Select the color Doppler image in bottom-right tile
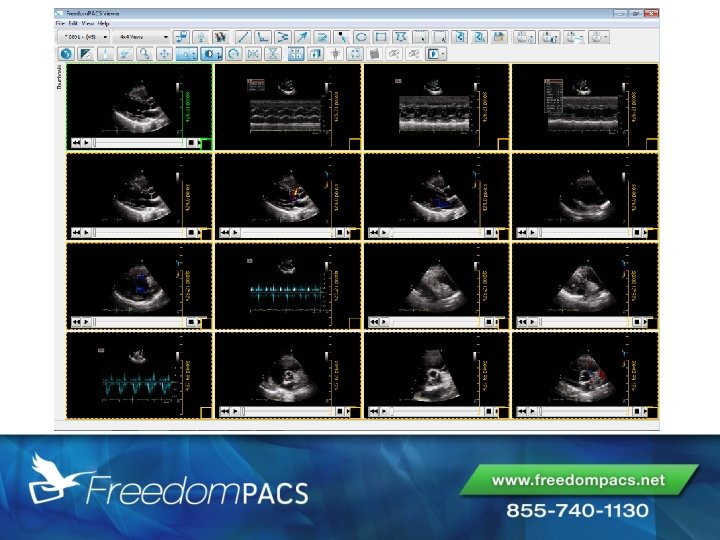The image size is (720, 540). pyautogui.click(x=584, y=377)
